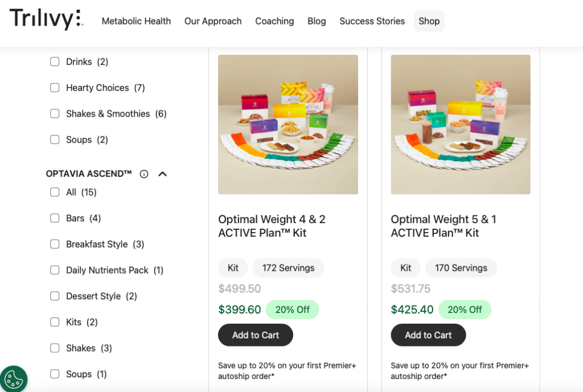
Task: Click the 172 Servings tag
Action: [288, 268]
